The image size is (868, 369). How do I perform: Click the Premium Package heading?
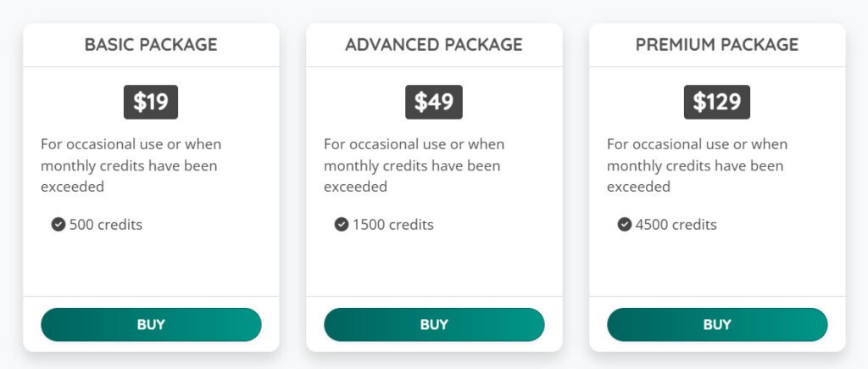[717, 44]
